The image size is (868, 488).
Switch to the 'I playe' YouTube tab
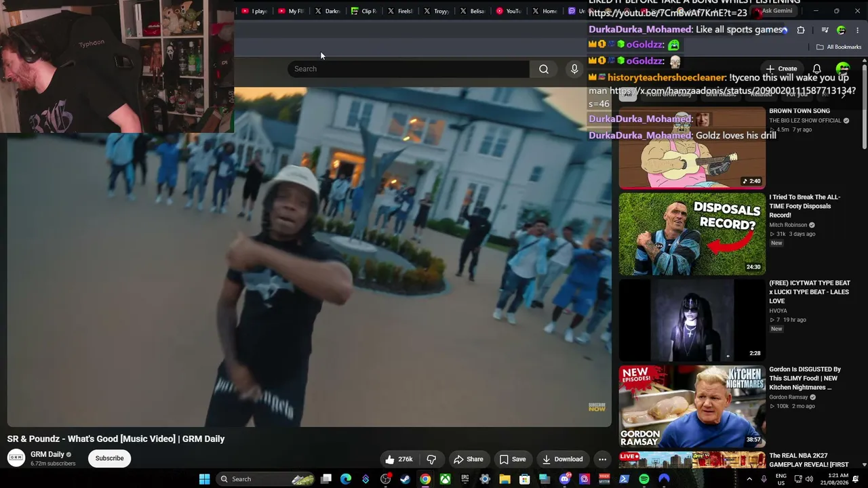click(x=254, y=11)
